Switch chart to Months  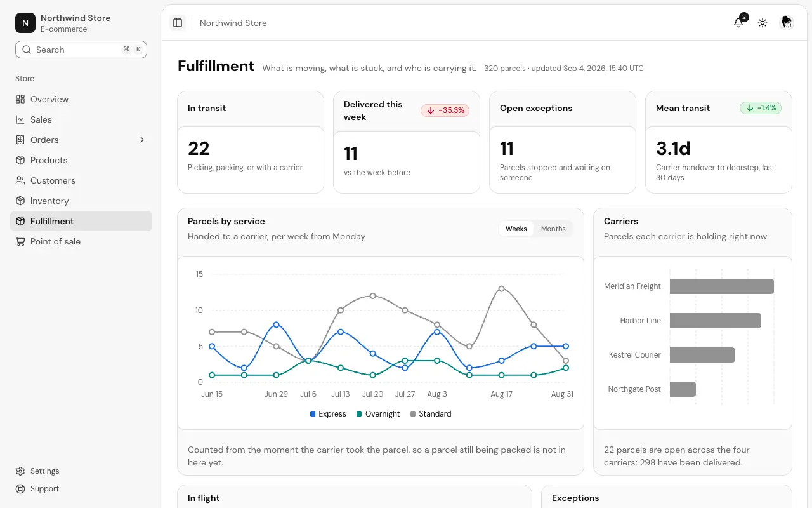click(x=553, y=229)
